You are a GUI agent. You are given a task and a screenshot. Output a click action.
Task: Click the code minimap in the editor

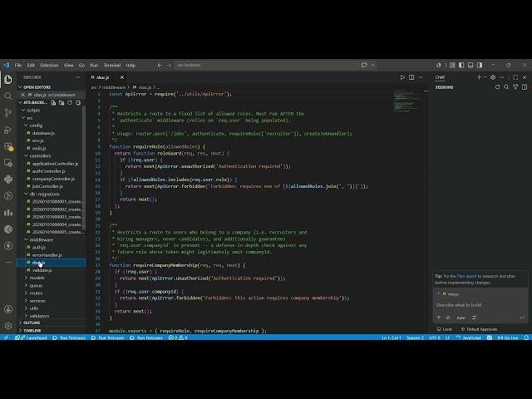tap(406, 101)
